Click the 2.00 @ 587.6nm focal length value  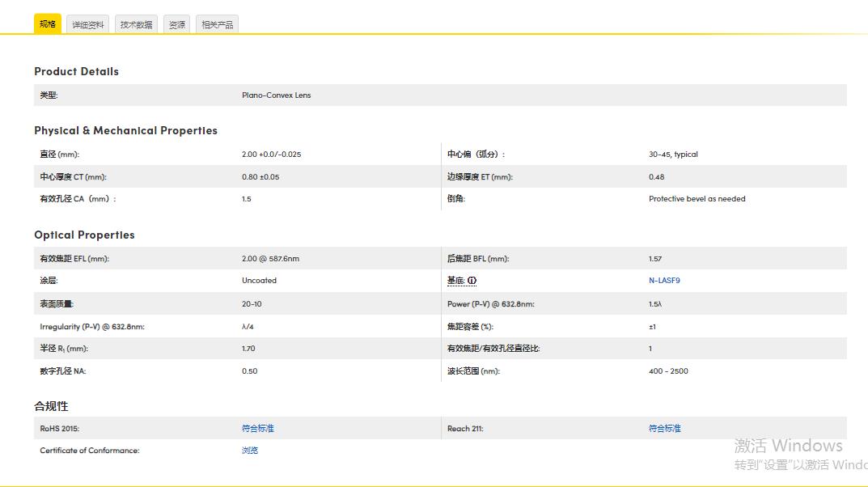click(270, 259)
